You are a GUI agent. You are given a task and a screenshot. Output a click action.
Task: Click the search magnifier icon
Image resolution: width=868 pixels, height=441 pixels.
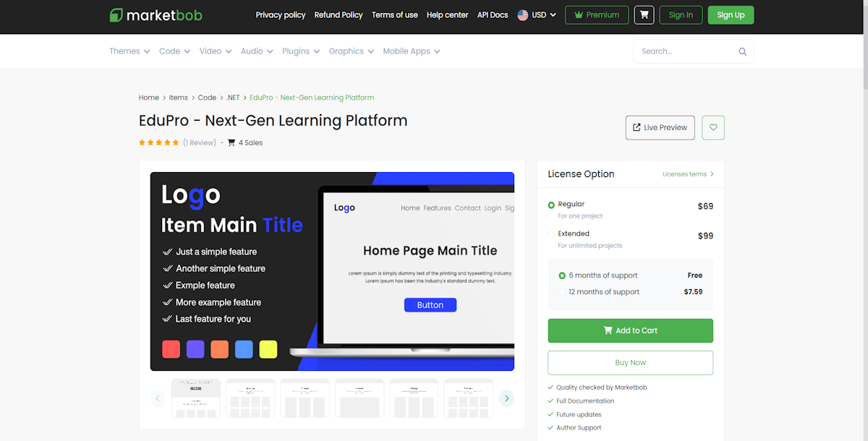pyautogui.click(x=742, y=52)
